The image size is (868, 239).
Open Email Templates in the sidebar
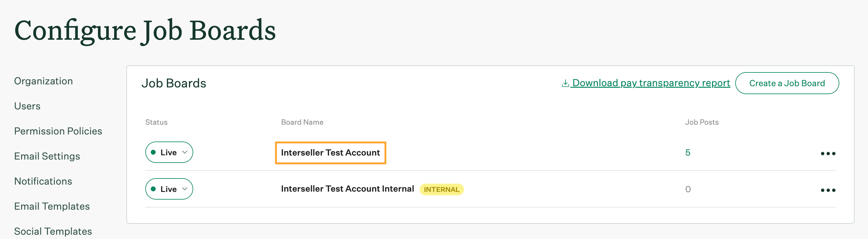[x=52, y=206]
